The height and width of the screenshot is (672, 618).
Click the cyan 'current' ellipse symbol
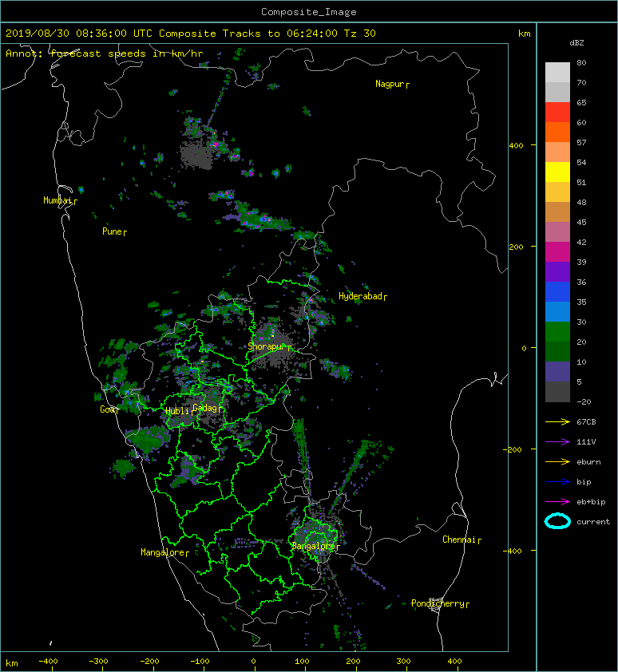point(557,521)
